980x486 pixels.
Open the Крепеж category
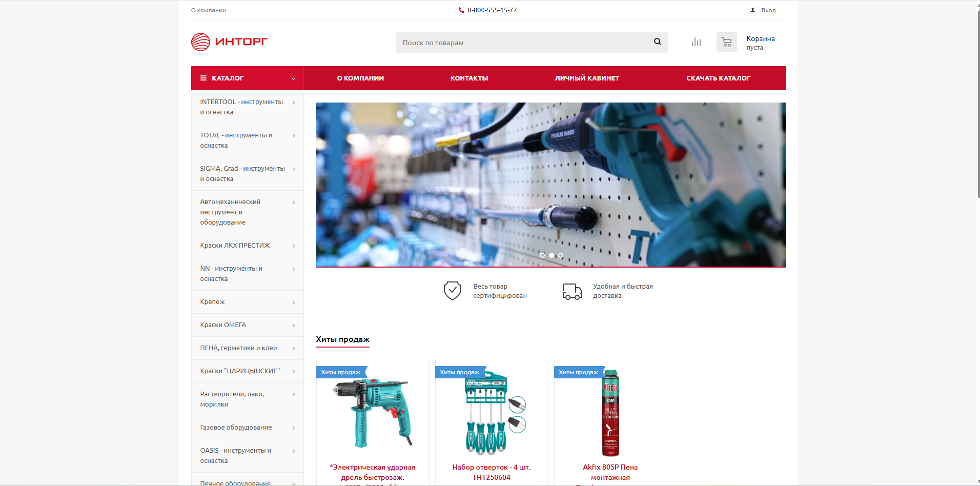tap(212, 302)
